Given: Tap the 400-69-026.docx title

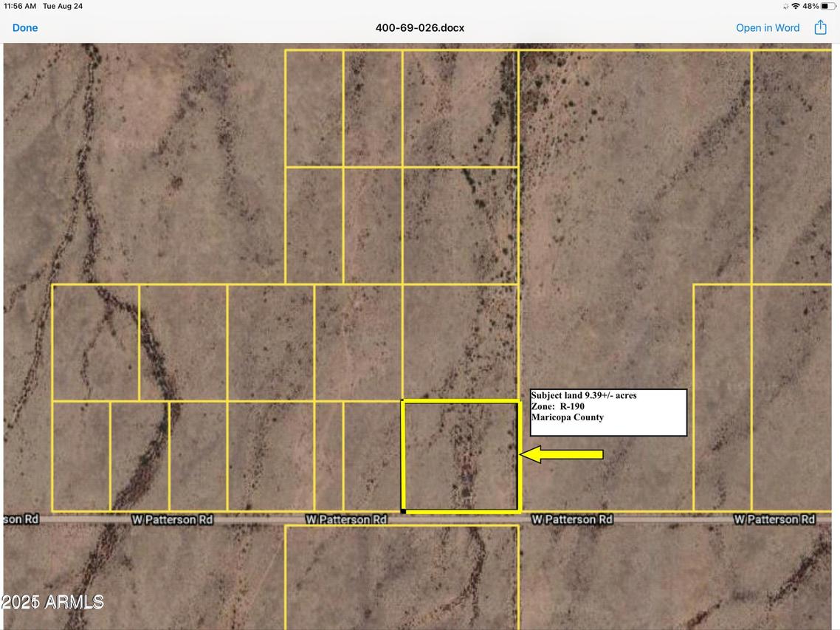Looking at the screenshot, I should pyautogui.click(x=419, y=27).
